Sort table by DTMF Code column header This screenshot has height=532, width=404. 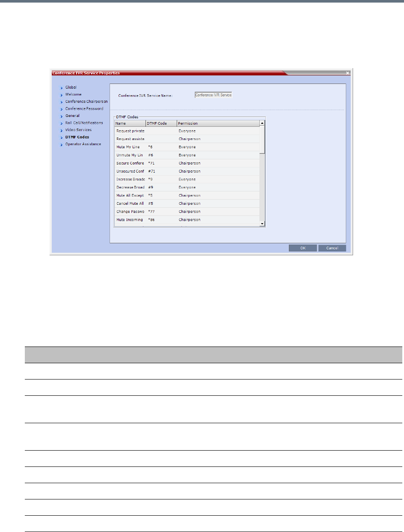(161, 123)
